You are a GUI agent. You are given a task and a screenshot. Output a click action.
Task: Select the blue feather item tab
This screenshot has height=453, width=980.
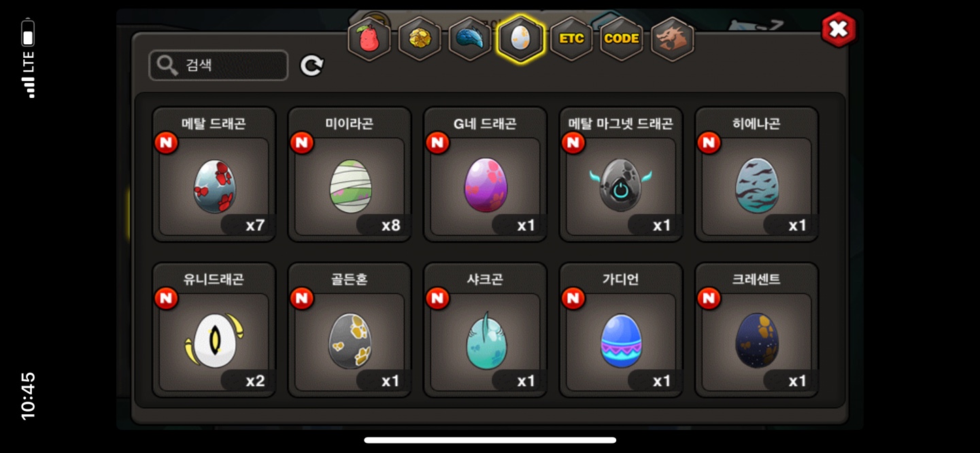click(x=470, y=39)
